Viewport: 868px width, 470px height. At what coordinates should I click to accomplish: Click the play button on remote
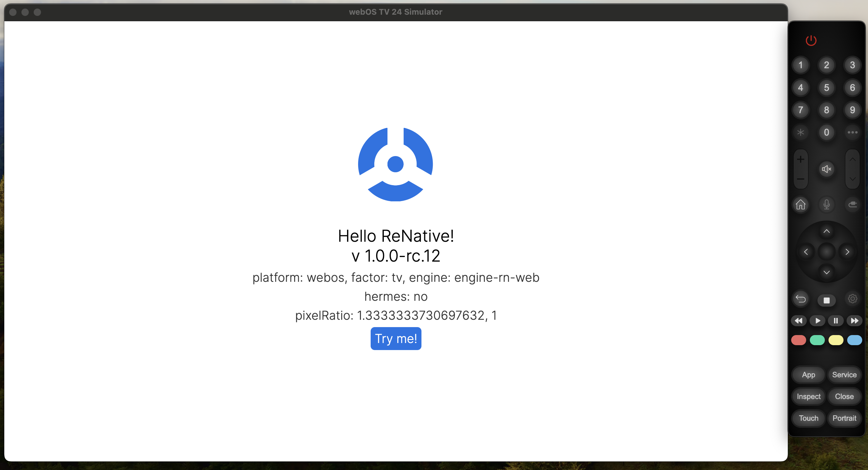(817, 320)
